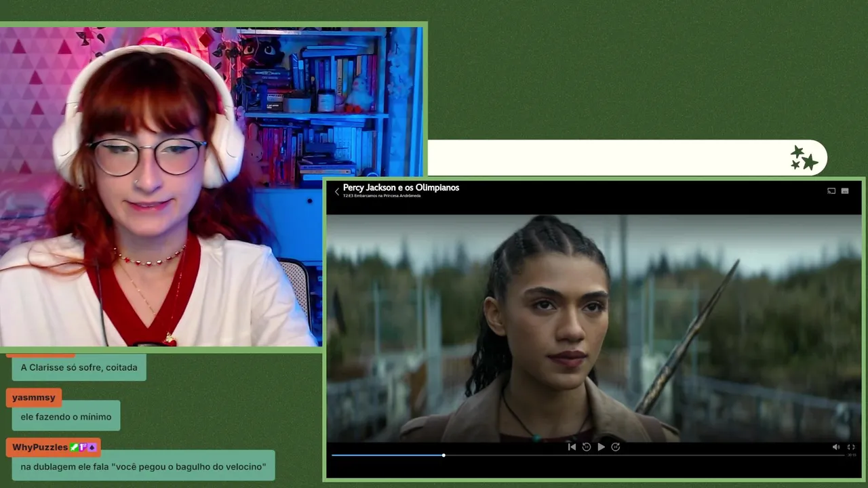The image size is (868, 488).
Task: Click the remaining time readout in the player
Action: pos(852,455)
